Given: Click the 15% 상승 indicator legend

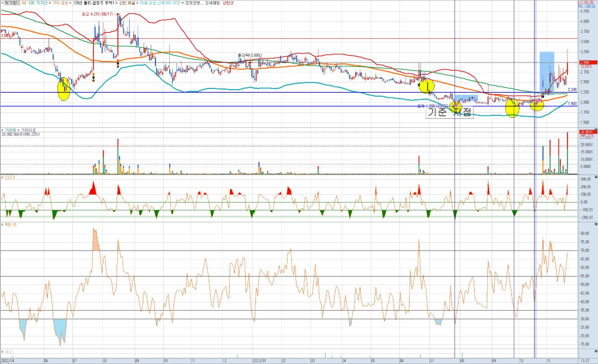Looking at the screenshot, I should pyautogui.click(x=60, y=2).
